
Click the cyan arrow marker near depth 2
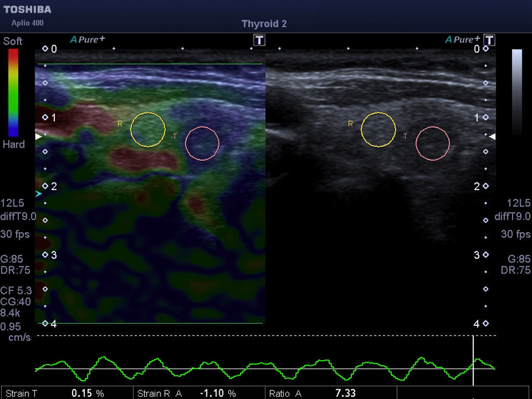coord(38,194)
